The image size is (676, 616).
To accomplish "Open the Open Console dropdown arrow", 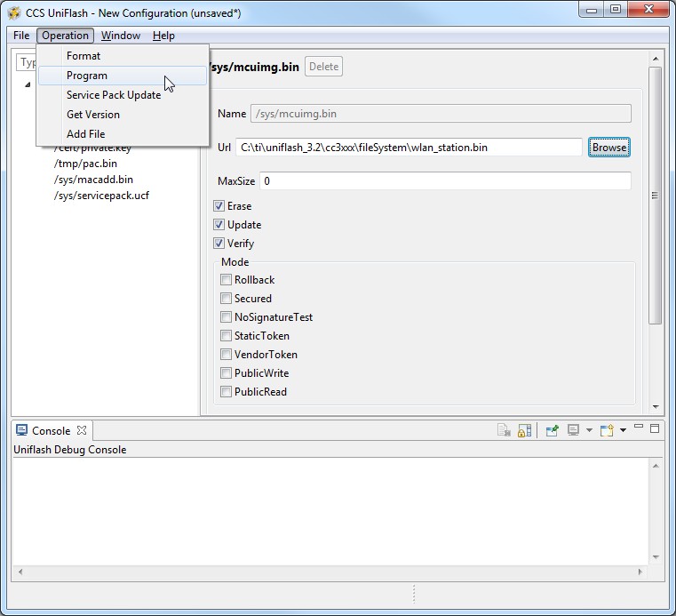I will [x=623, y=430].
